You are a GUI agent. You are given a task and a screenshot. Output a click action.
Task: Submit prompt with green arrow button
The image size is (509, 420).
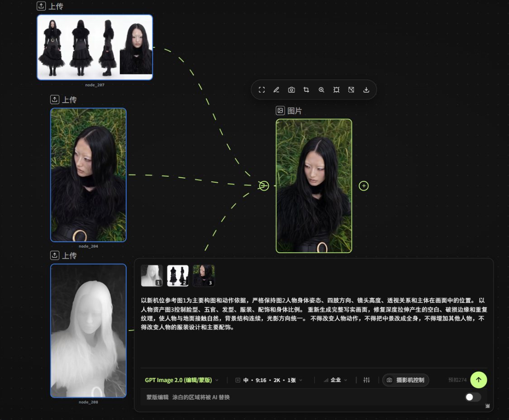[x=479, y=380]
